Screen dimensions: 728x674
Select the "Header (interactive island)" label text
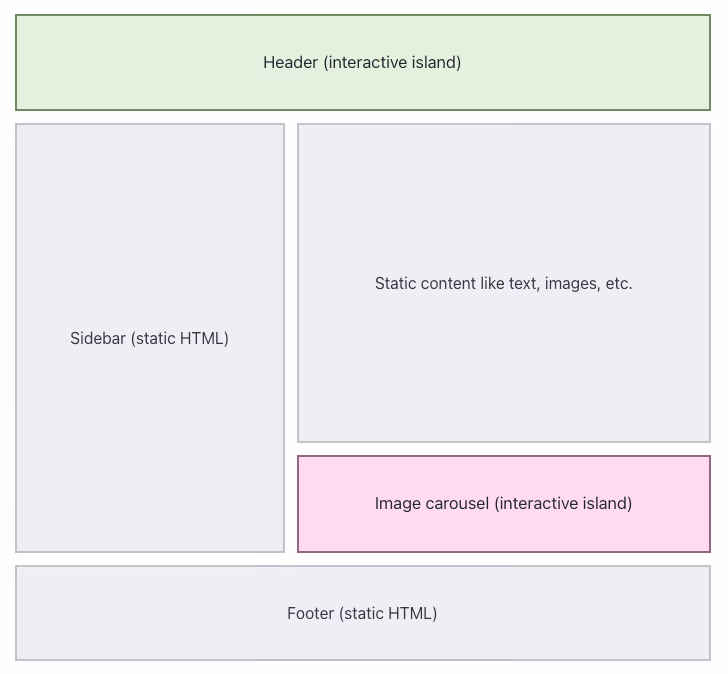click(362, 62)
